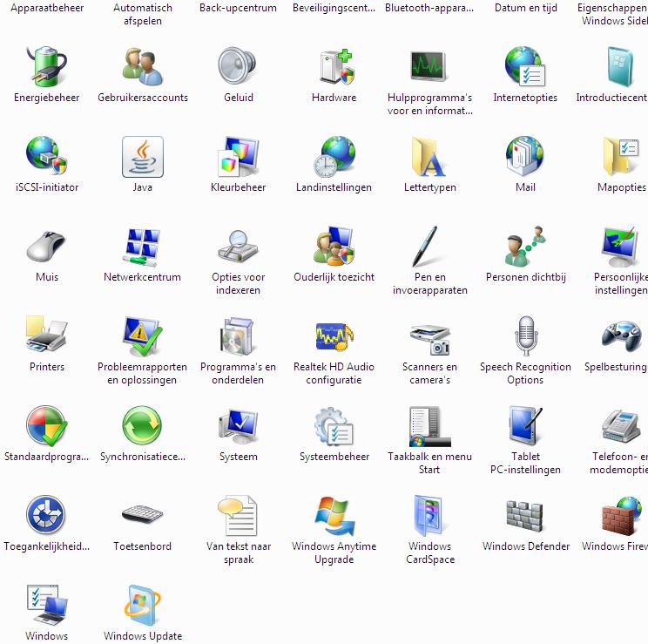Screen dimensions: 648x644
Task: Click the Eigenschappen Windows Sidebar label
Action: pos(613,14)
